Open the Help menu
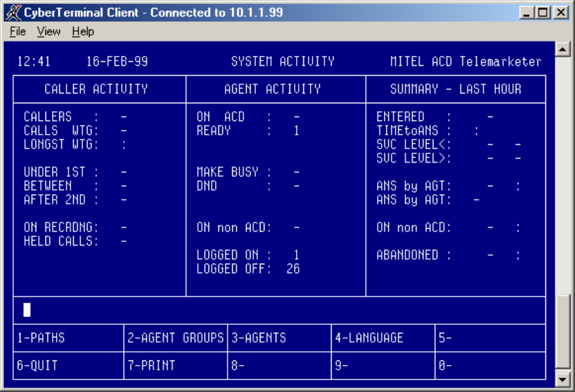Viewport: 575px width, 392px height. [x=83, y=32]
